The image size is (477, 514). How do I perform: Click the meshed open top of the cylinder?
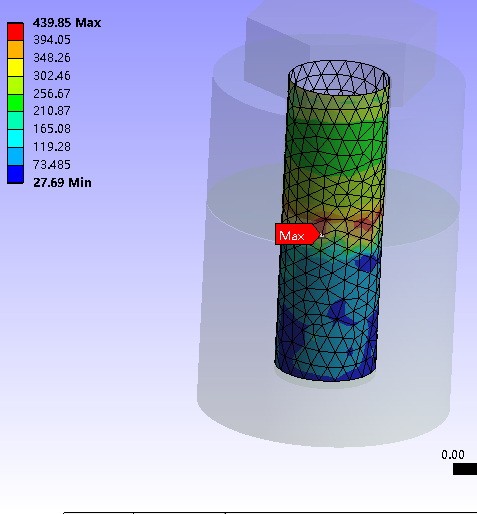click(x=339, y=78)
